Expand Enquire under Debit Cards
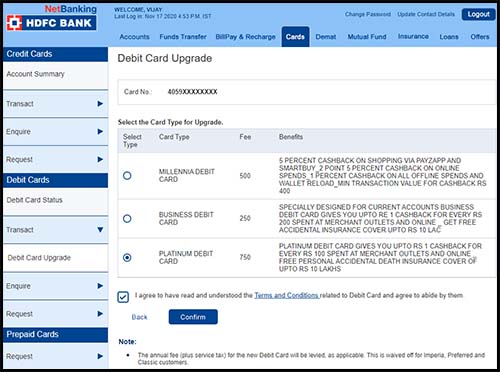 pyautogui.click(x=55, y=286)
